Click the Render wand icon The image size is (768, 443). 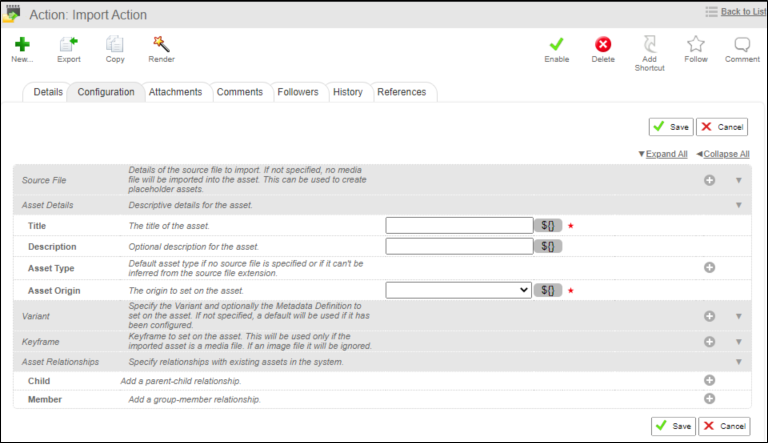(x=161, y=44)
